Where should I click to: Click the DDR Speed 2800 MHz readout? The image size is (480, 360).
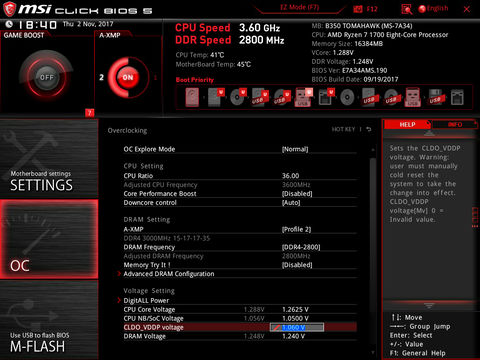(x=230, y=40)
